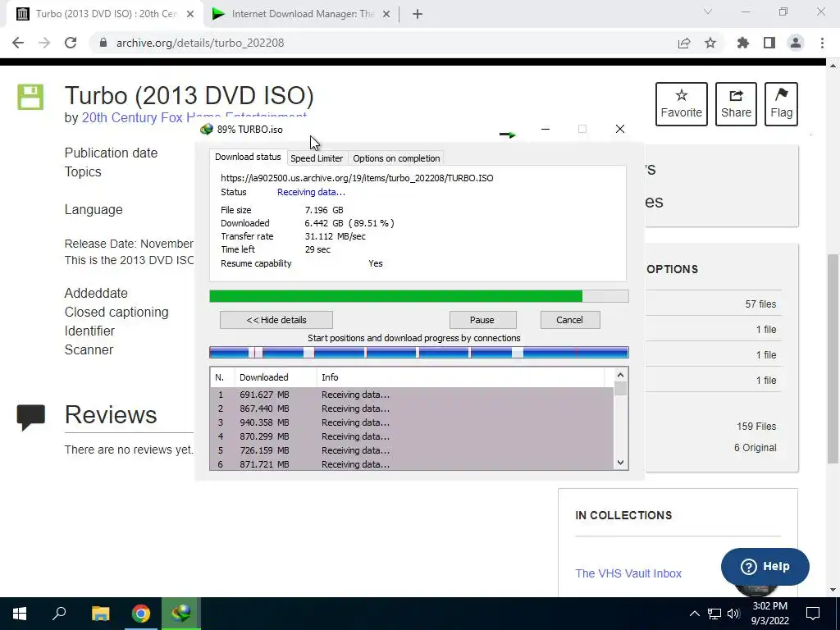The image size is (840, 630).
Task: Click Internet Download Manager taskbar icon
Action: 181,614
